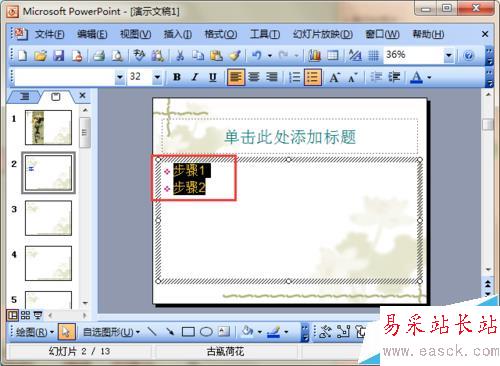
Task: Open the font name dropdown arrow
Action: tap(120, 77)
